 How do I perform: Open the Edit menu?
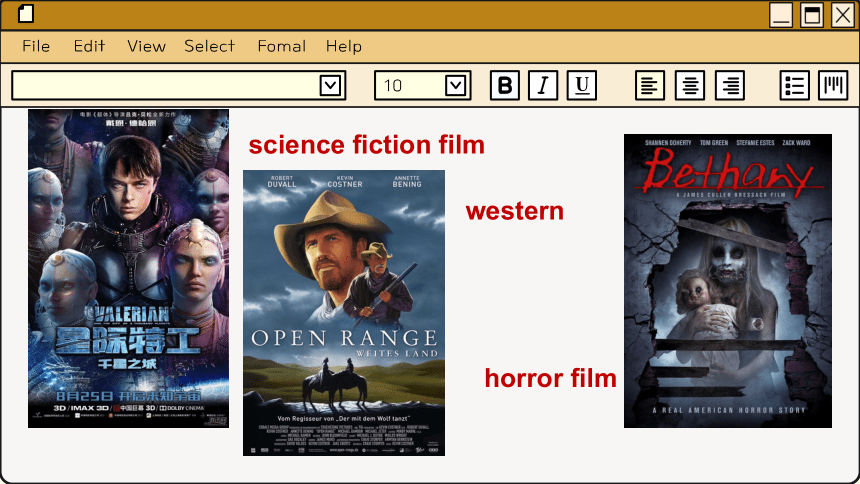89,46
